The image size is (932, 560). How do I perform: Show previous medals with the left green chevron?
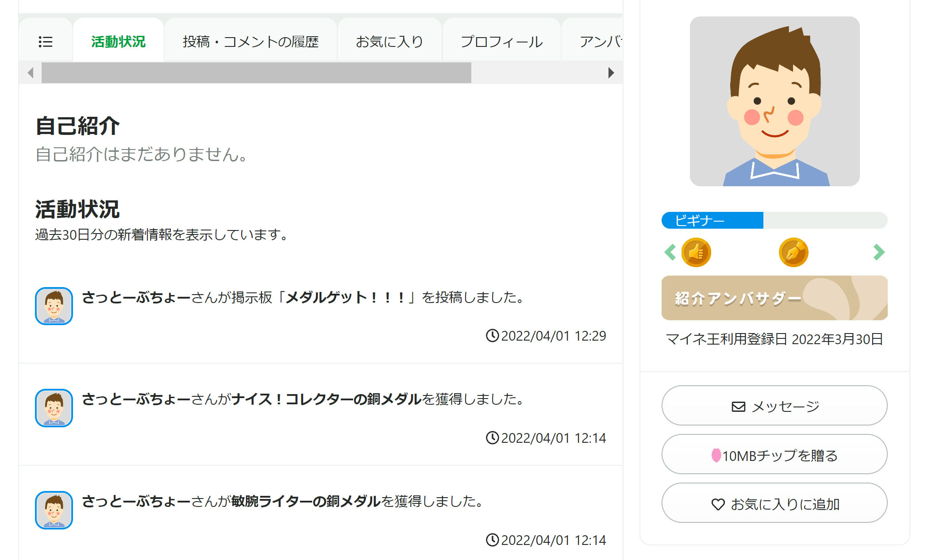(x=670, y=253)
